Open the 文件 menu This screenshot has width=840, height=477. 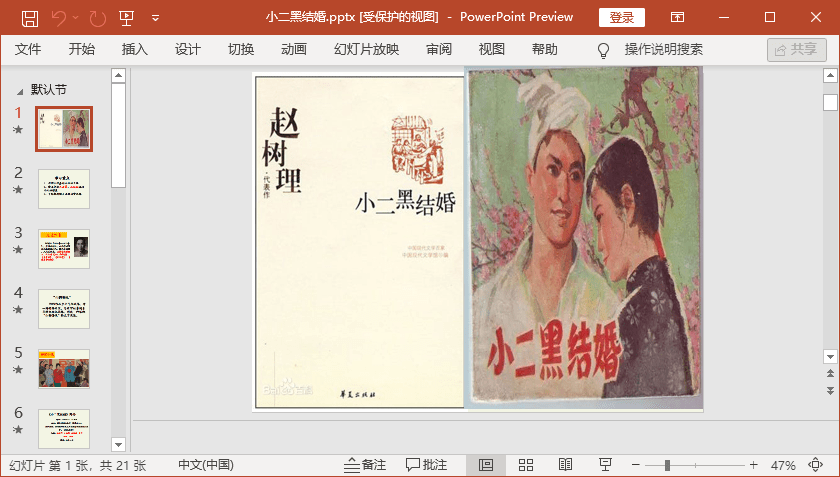[28, 49]
